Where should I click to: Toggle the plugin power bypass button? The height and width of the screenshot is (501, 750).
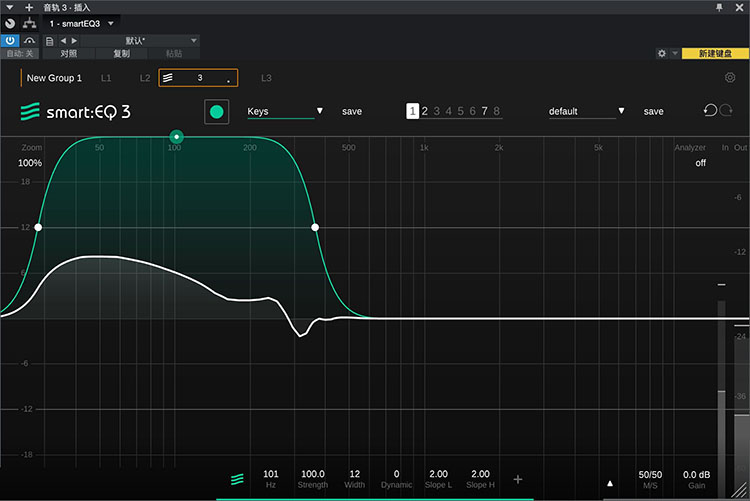pos(10,41)
